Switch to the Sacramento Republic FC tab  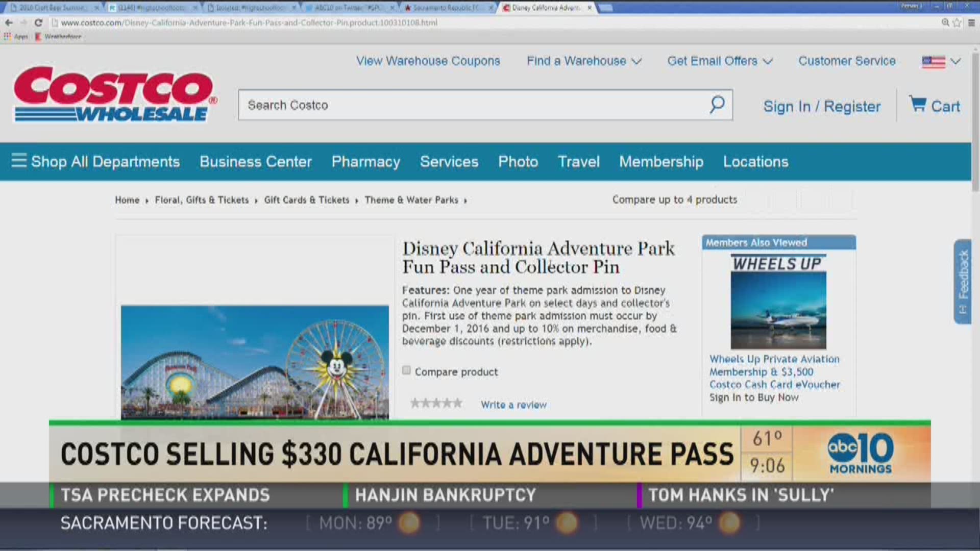pos(448,8)
